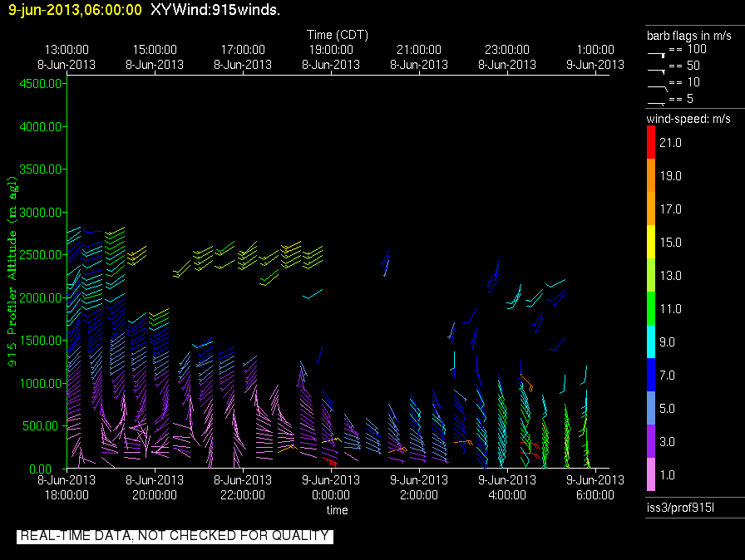Click the '== 5' barb legend value
The width and height of the screenshot is (745, 560).
pos(681,99)
